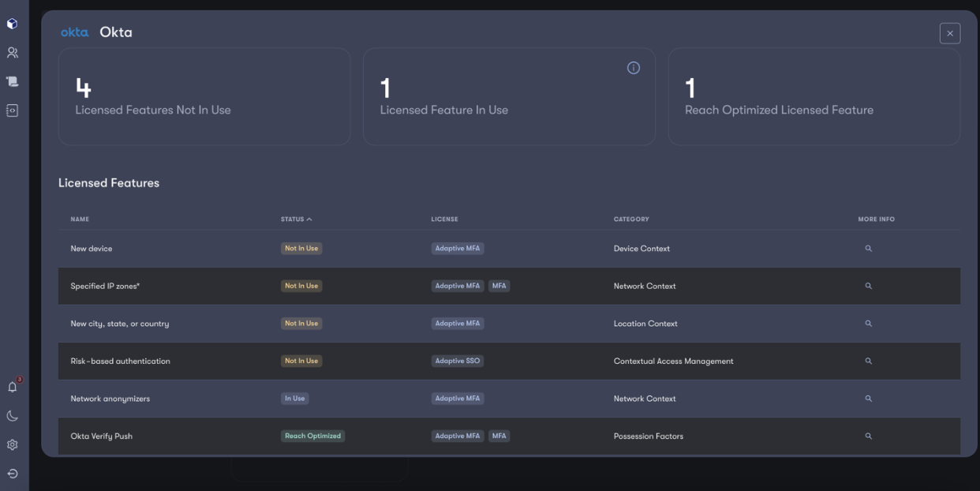Image resolution: width=980 pixels, height=491 pixels.
Task: Click the Okta logo in dialog header
Action: [x=75, y=32]
